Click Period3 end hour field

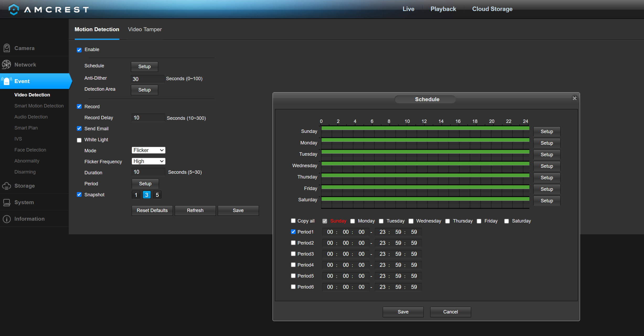pyautogui.click(x=382, y=254)
